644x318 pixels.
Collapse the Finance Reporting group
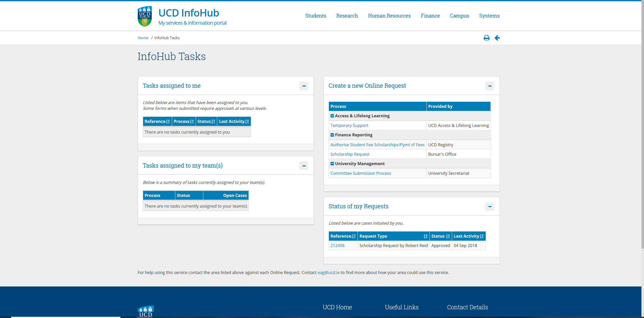click(x=332, y=135)
